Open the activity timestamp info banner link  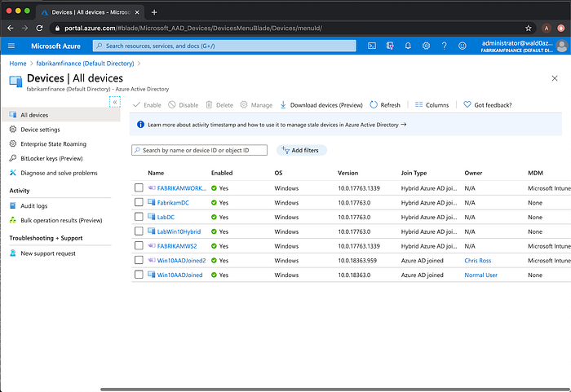(x=277, y=125)
